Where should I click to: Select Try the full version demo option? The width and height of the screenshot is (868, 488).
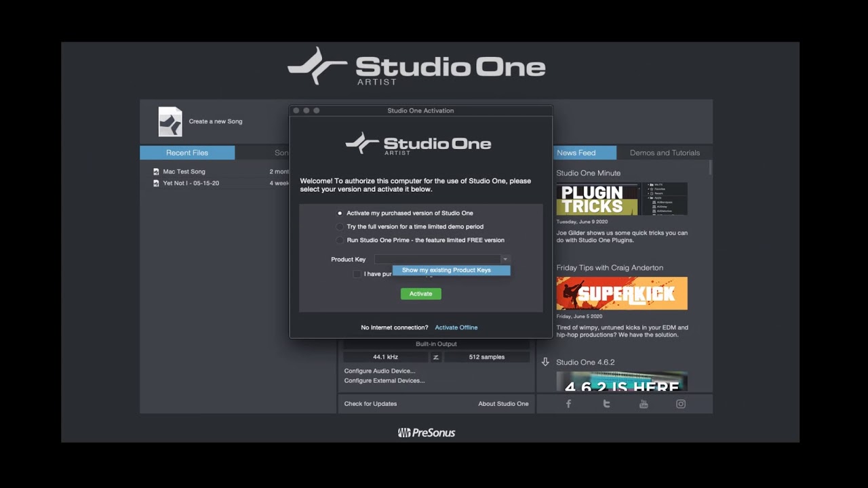pos(340,226)
